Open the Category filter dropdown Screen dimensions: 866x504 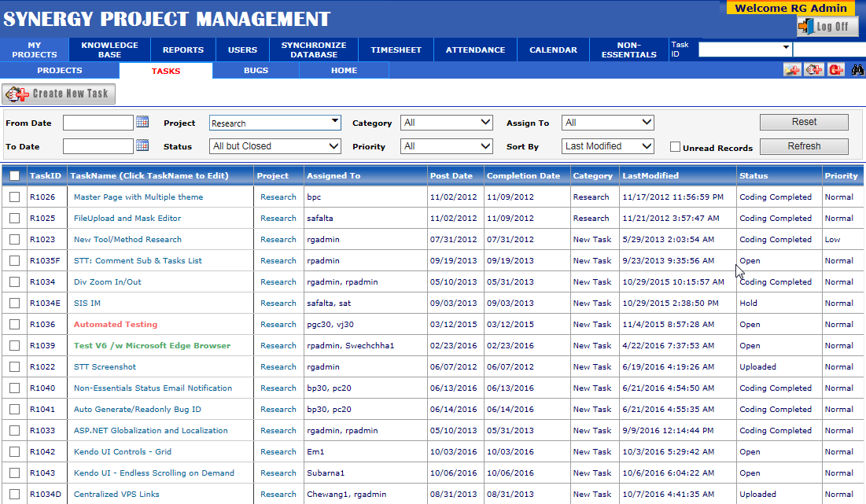[447, 123]
